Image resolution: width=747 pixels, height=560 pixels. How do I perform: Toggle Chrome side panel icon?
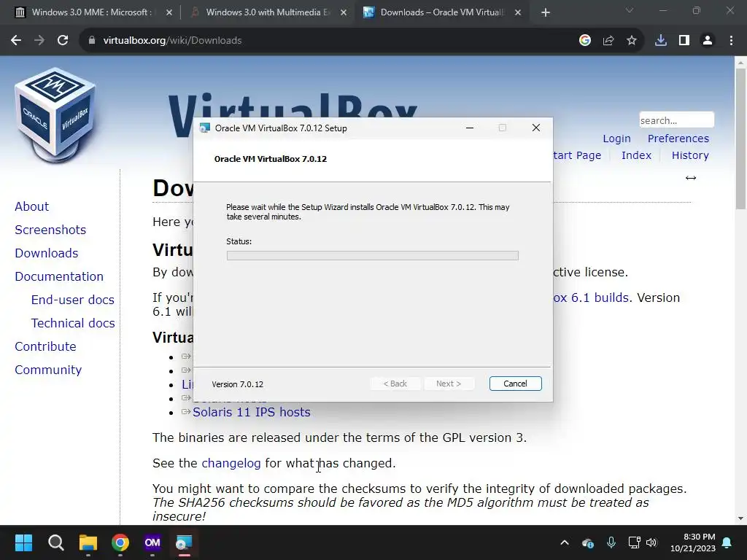(684, 41)
